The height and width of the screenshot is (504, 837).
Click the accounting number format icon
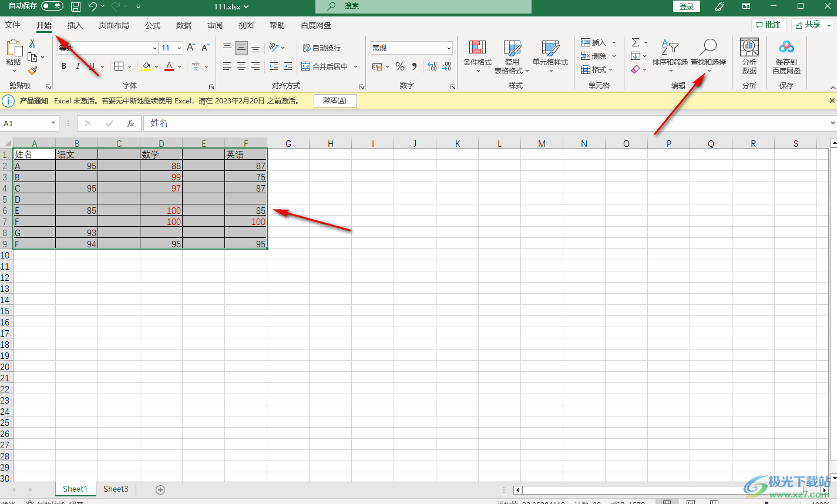click(x=377, y=66)
